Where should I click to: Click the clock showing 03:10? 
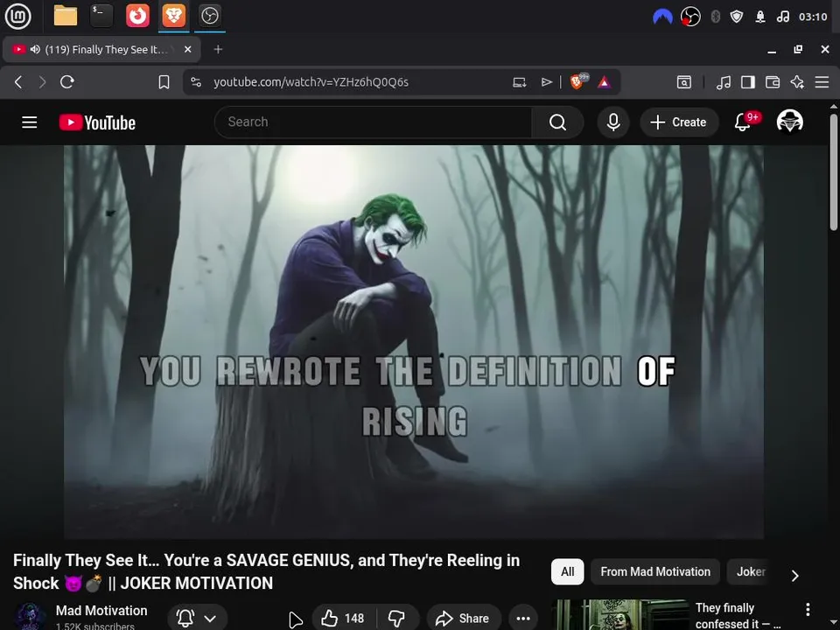tap(813, 17)
